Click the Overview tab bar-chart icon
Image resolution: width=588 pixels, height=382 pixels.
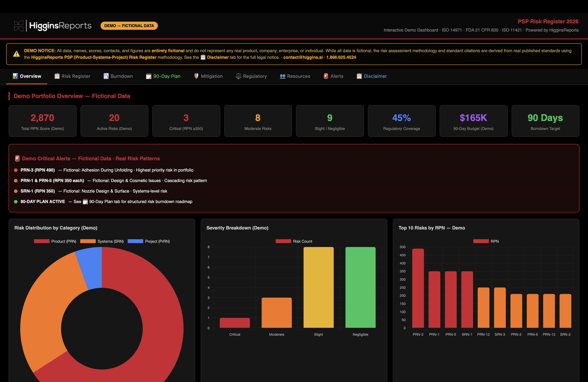[x=15, y=76]
